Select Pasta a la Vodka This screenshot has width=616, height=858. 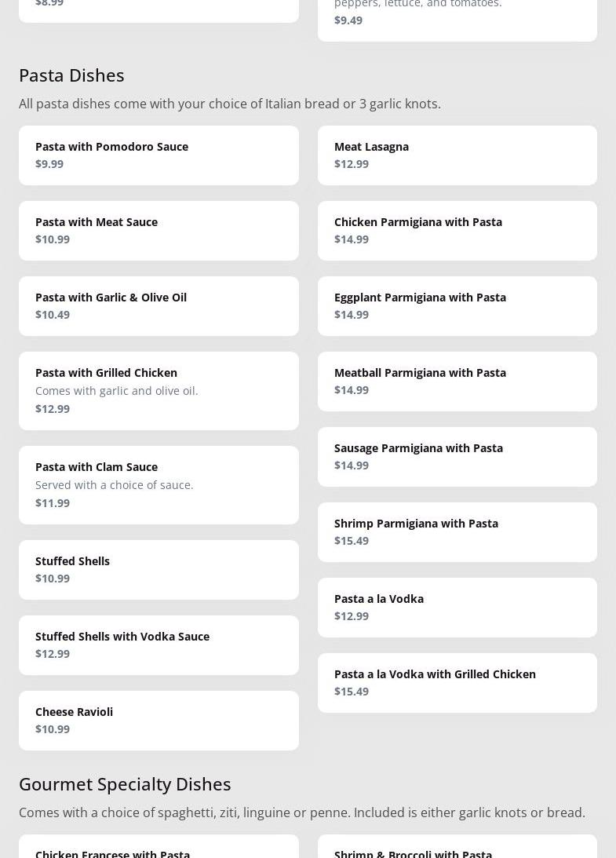tap(457, 608)
